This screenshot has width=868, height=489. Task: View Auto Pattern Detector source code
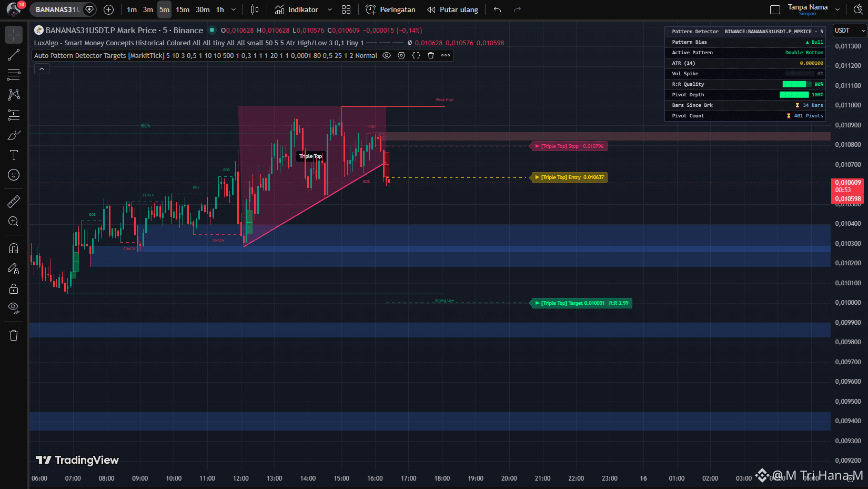[416, 55]
